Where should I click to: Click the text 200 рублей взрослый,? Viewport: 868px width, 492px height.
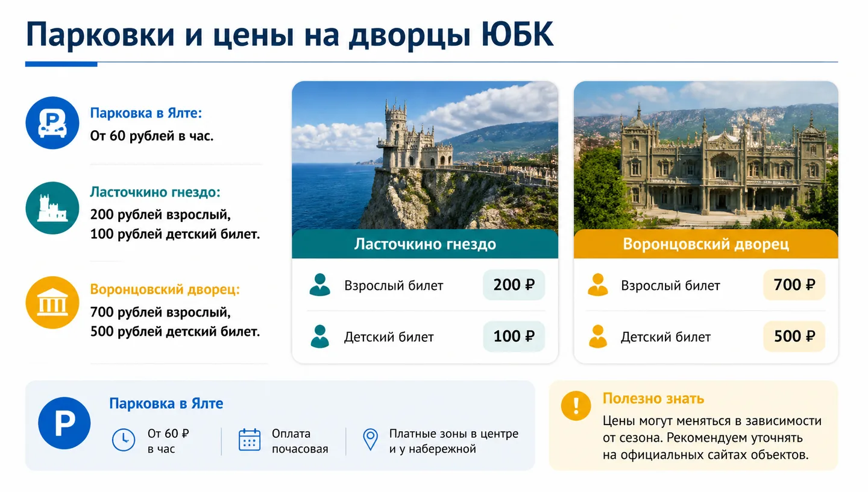click(x=160, y=215)
